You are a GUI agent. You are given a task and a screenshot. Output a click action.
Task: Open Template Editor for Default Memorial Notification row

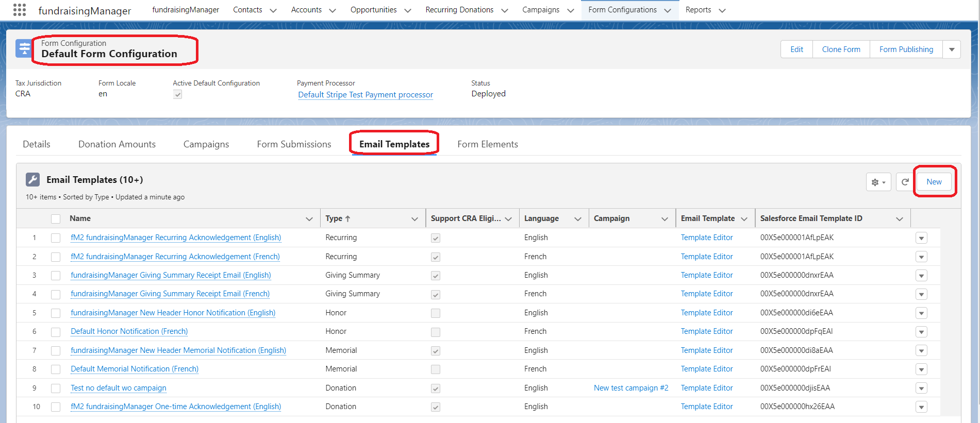coord(707,369)
